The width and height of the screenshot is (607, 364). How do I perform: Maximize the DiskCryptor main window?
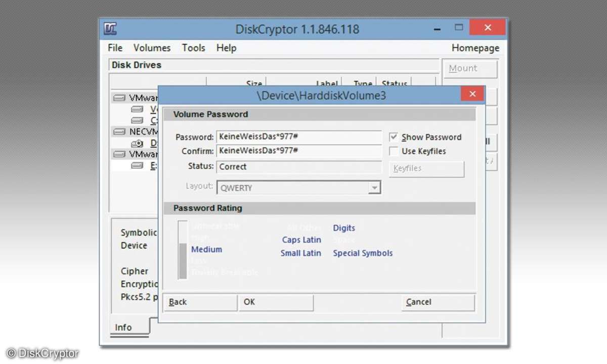[x=459, y=28]
